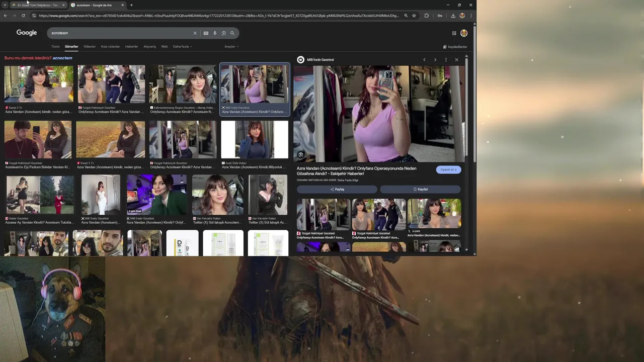Open the 'Kahramanmaraş Bugün Gazetesi' result thumbnail
The height and width of the screenshot is (362, 644).
(x=183, y=84)
